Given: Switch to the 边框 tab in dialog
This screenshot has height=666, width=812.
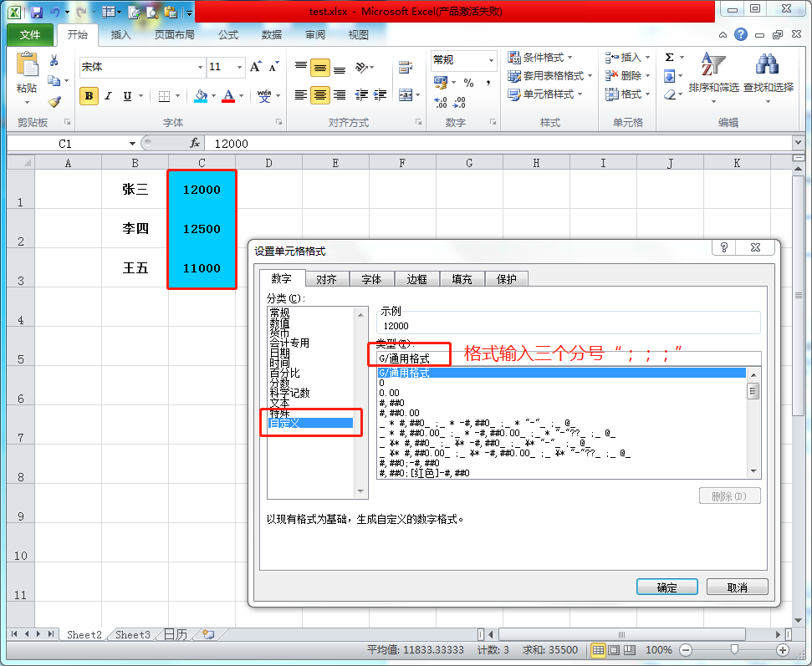Looking at the screenshot, I should pyautogui.click(x=417, y=279).
